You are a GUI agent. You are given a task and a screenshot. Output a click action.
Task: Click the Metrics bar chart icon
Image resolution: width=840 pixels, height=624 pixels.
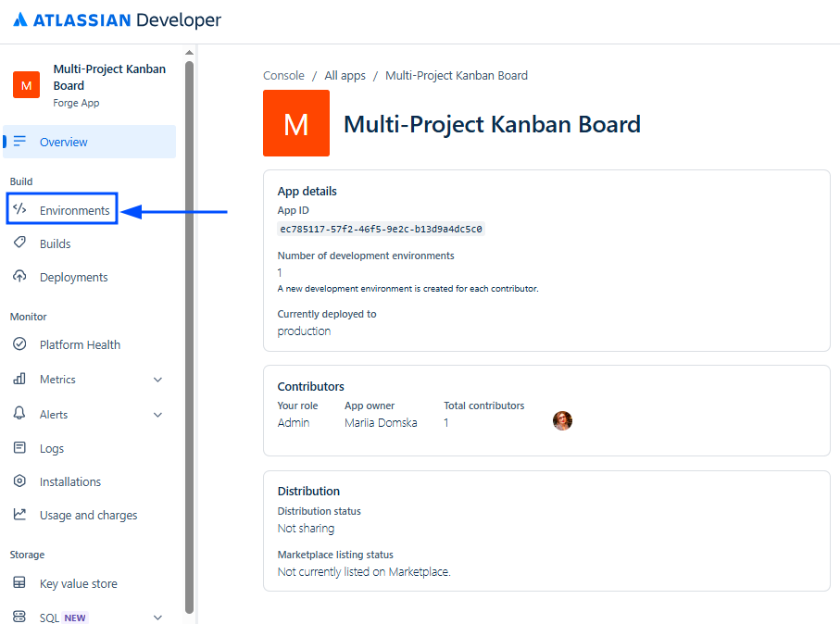coord(19,380)
